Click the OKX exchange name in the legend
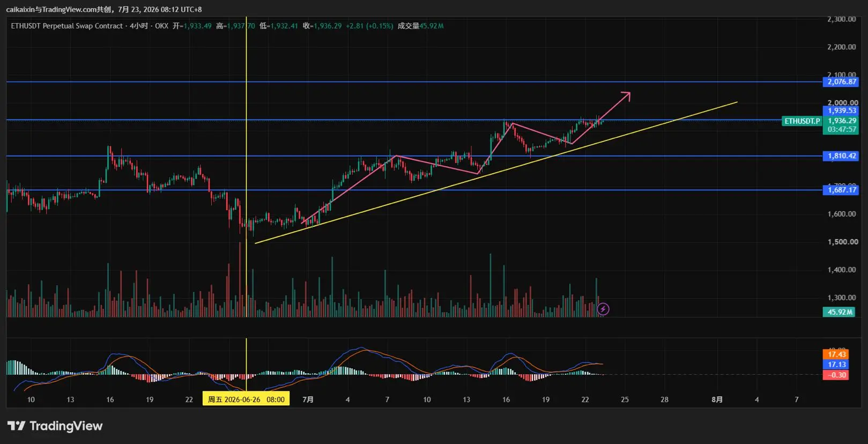868x444 pixels. point(161,26)
